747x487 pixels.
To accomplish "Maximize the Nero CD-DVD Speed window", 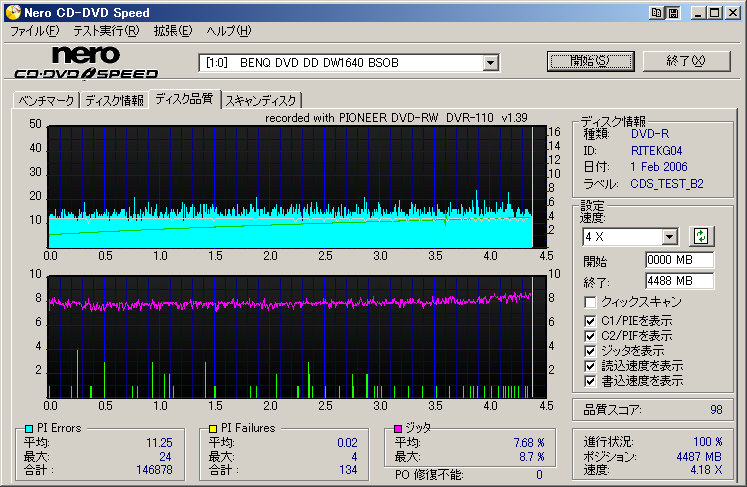I will pos(715,13).
